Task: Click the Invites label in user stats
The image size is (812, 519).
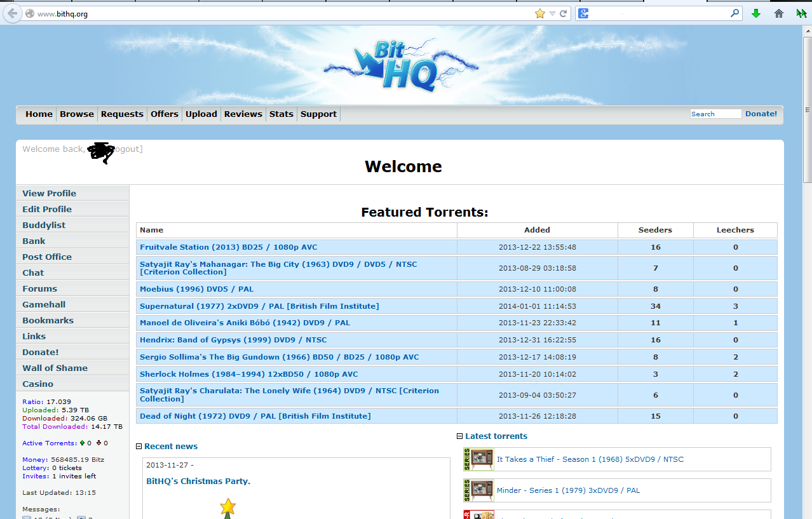Action: (x=35, y=476)
